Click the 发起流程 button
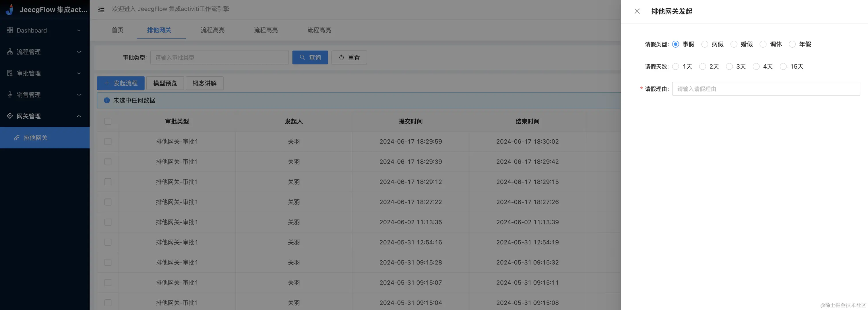868x310 pixels. click(121, 83)
